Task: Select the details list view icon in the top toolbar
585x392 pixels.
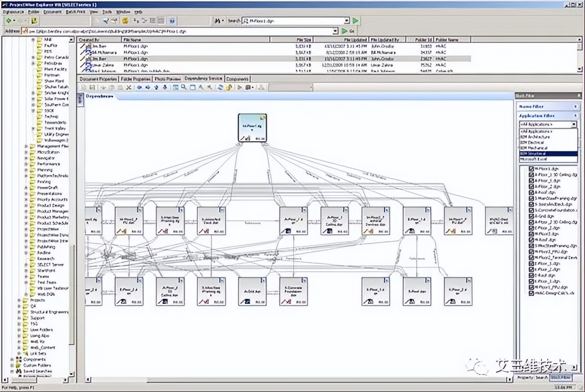Action: (161, 21)
